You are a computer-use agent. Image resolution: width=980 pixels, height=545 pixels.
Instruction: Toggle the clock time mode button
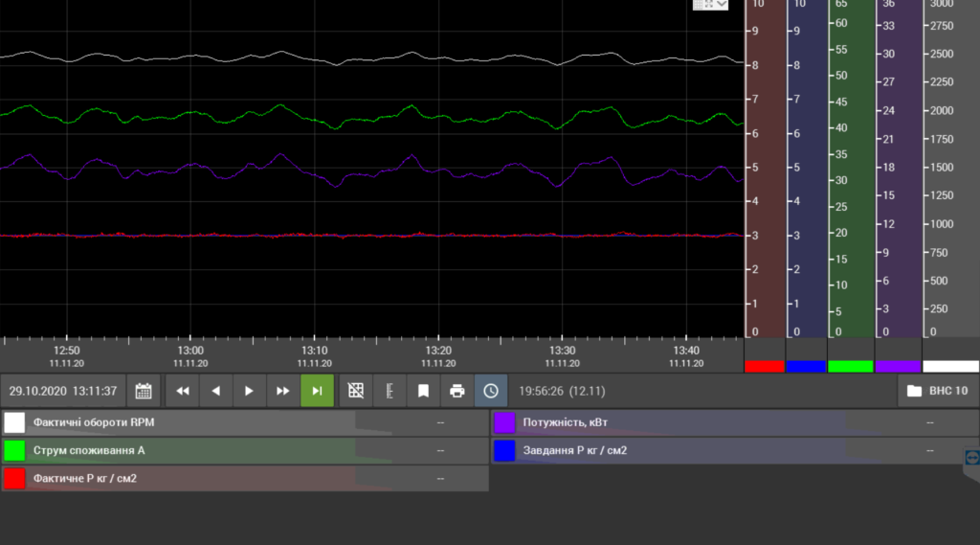[491, 391]
